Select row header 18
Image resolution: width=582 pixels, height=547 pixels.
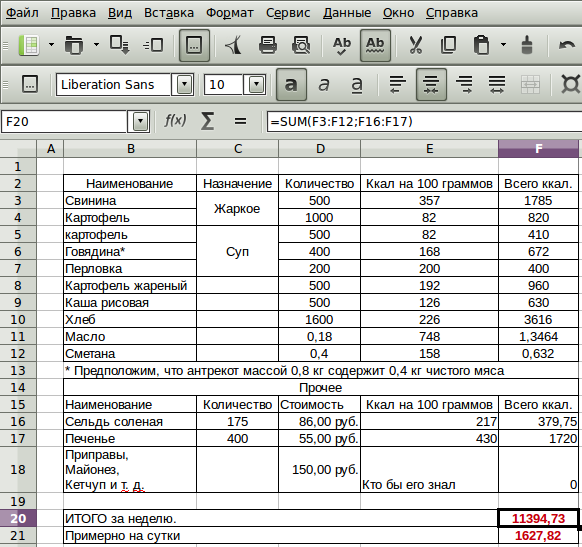18,470
